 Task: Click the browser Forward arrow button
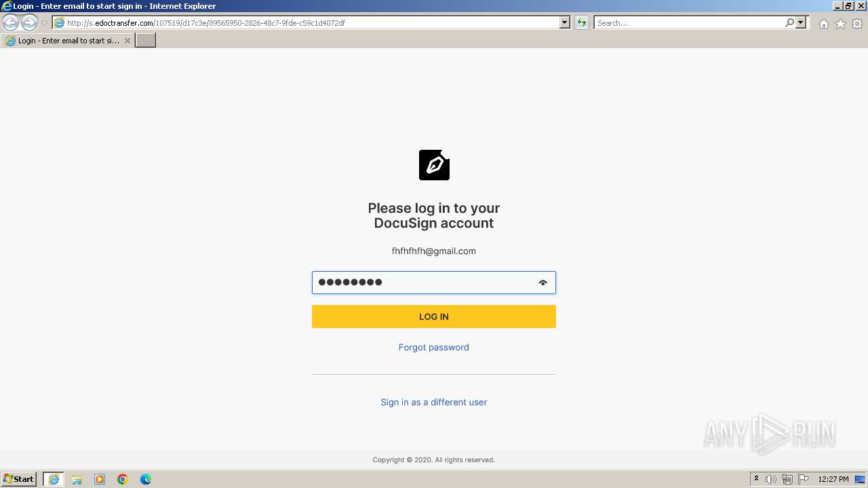(x=29, y=23)
